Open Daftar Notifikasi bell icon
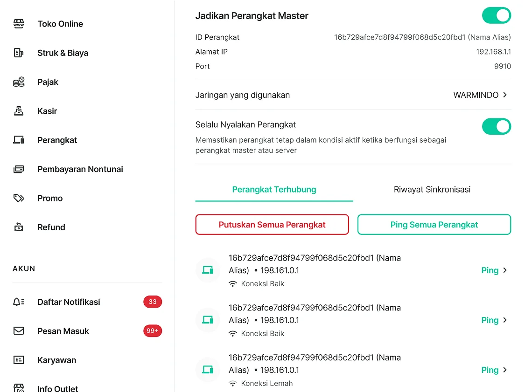This screenshot has width=532, height=392. (19, 302)
